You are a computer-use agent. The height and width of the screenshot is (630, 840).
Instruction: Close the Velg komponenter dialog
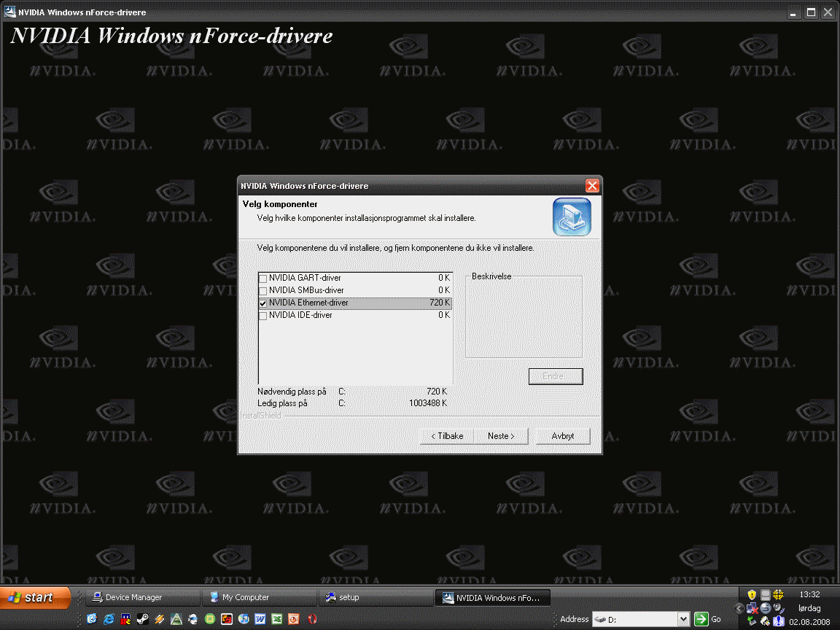(x=592, y=185)
